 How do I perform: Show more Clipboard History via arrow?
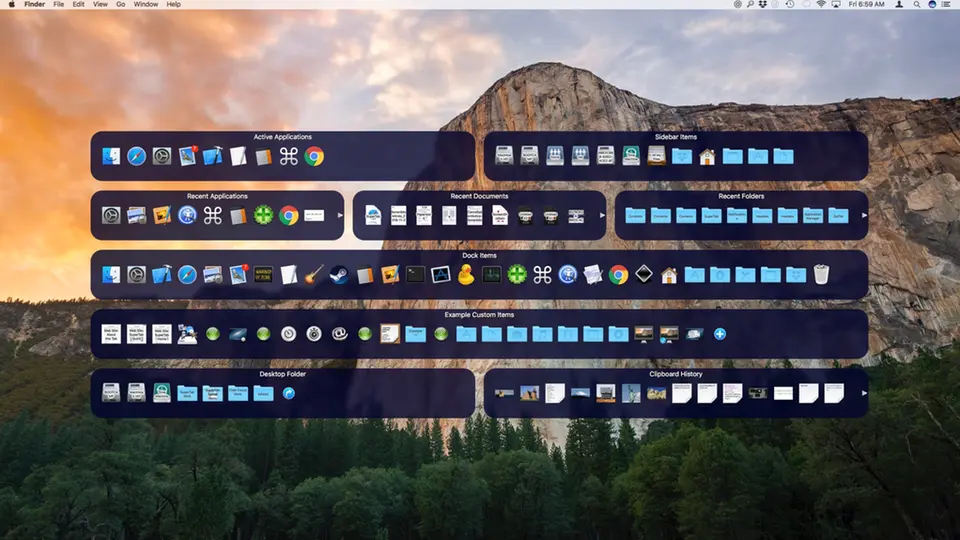pyautogui.click(x=863, y=393)
